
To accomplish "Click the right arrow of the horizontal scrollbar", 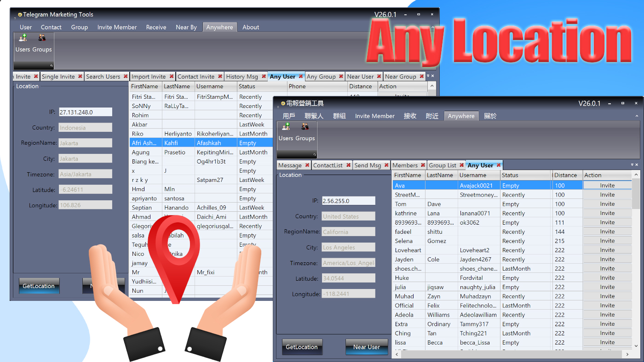I will coord(627,354).
